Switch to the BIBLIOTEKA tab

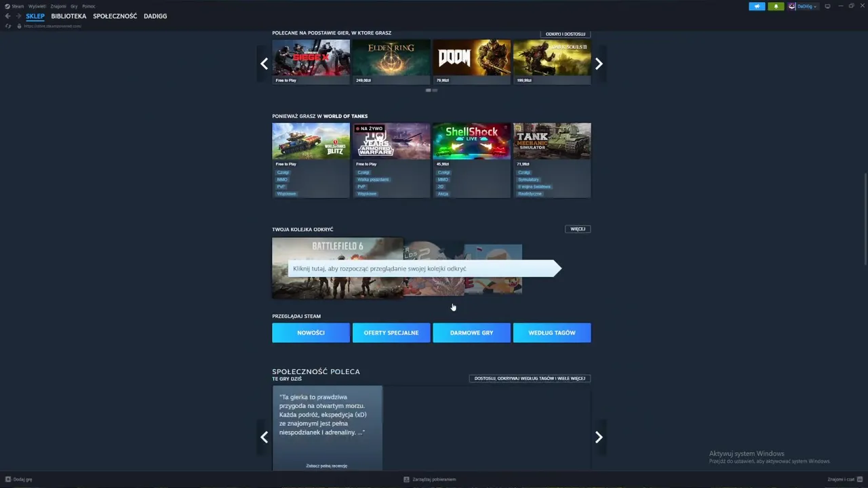point(68,16)
